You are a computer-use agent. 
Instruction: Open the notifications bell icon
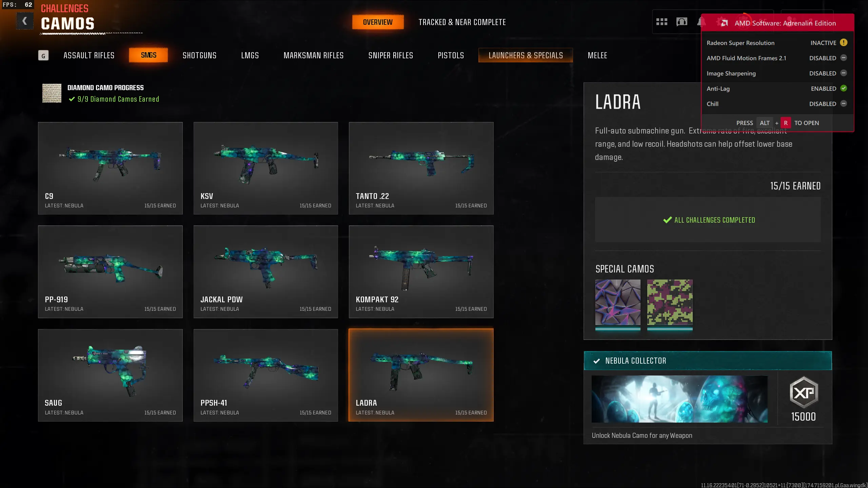tap(701, 22)
